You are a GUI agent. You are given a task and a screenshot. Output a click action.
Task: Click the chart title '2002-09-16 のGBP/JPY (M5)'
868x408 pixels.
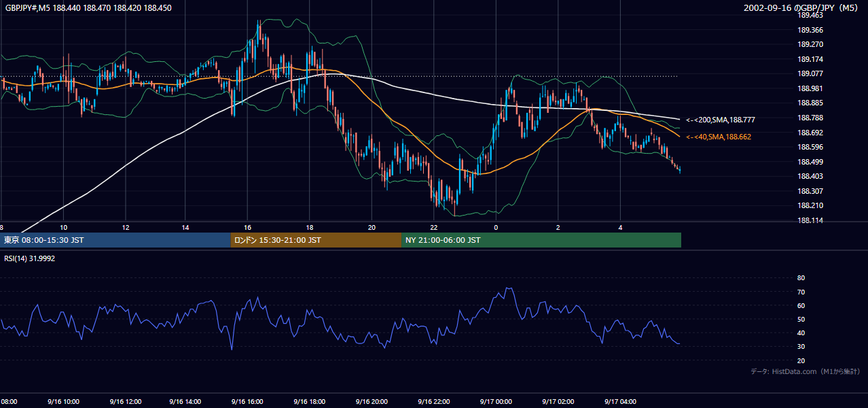[x=802, y=8]
